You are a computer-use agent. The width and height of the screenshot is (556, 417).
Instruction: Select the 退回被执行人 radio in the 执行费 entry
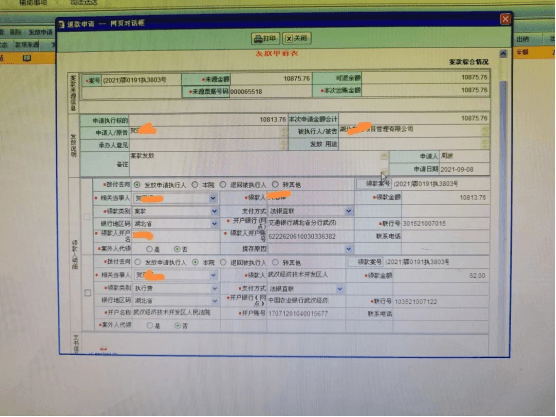click(x=223, y=262)
